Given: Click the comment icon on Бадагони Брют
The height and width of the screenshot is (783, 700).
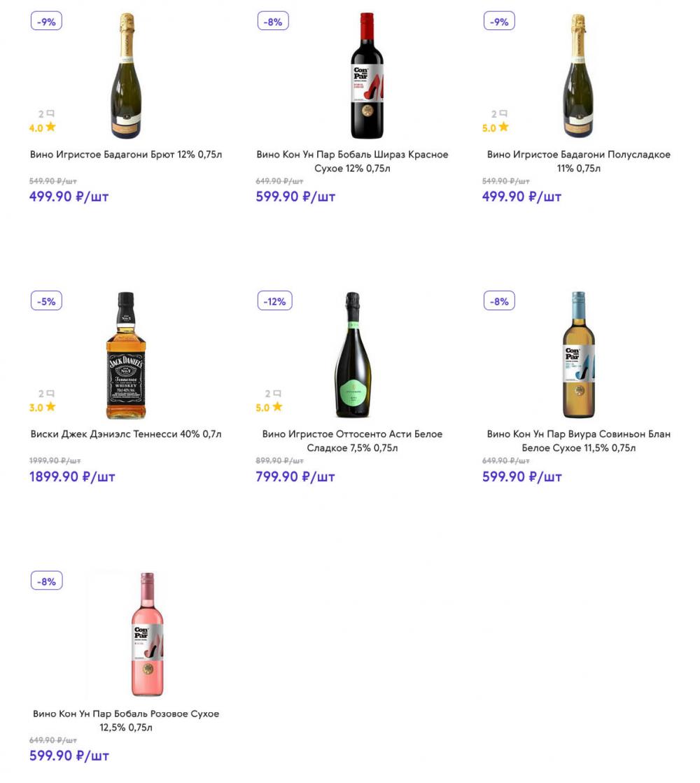Looking at the screenshot, I should [50, 113].
